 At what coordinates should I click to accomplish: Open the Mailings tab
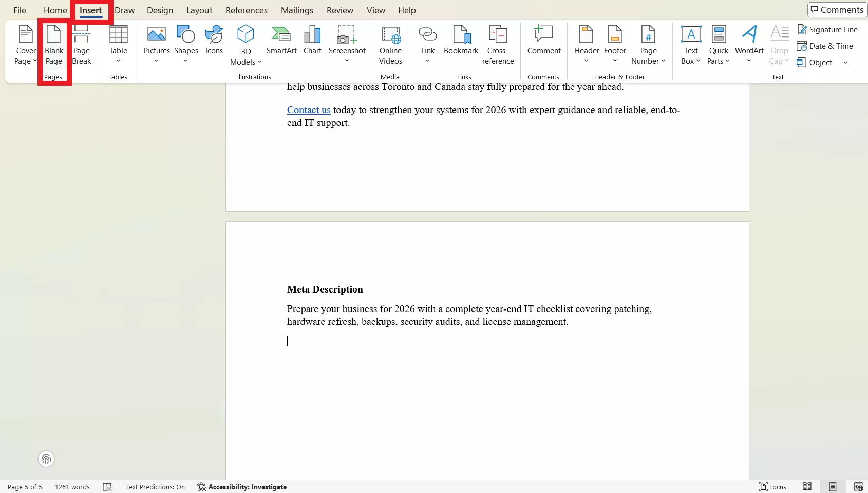click(297, 10)
